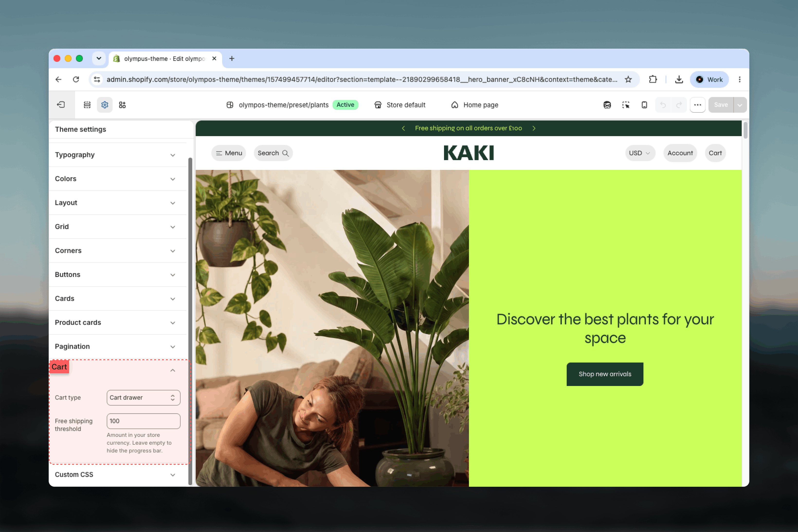Open the store Menu button
Screen dimensions: 798x532
coord(229,153)
